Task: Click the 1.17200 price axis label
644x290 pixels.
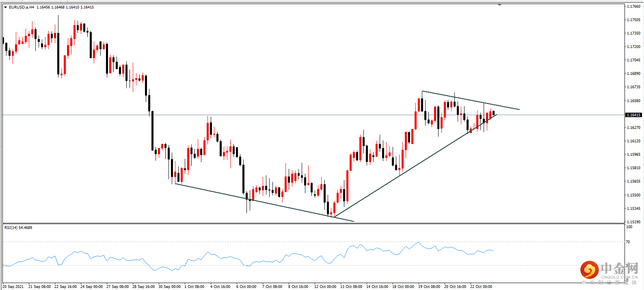Action: point(634,46)
